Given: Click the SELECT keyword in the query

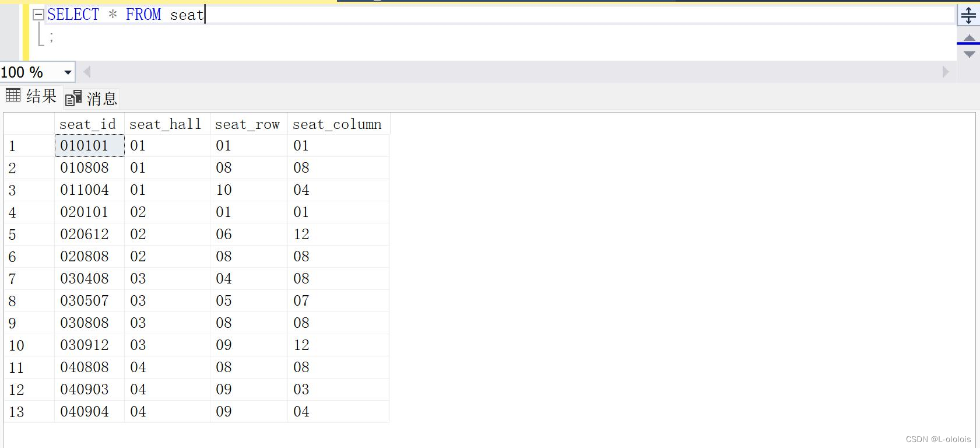Looking at the screenshot, I should point(73,15).
